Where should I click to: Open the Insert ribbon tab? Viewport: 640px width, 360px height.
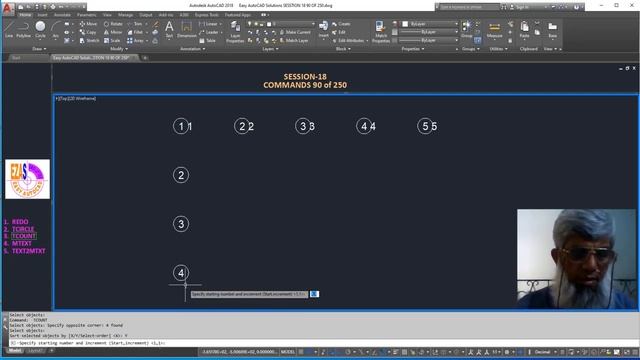42,15
